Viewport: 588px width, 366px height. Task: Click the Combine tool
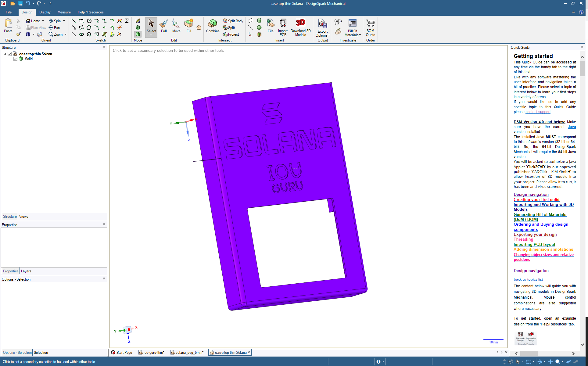[x=213, y=26]
